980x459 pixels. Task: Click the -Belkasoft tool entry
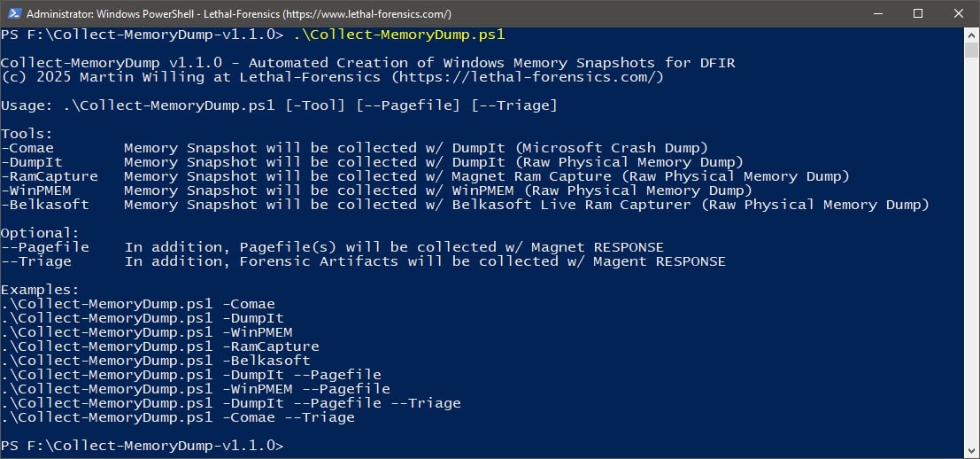click(x=44, y=205)
